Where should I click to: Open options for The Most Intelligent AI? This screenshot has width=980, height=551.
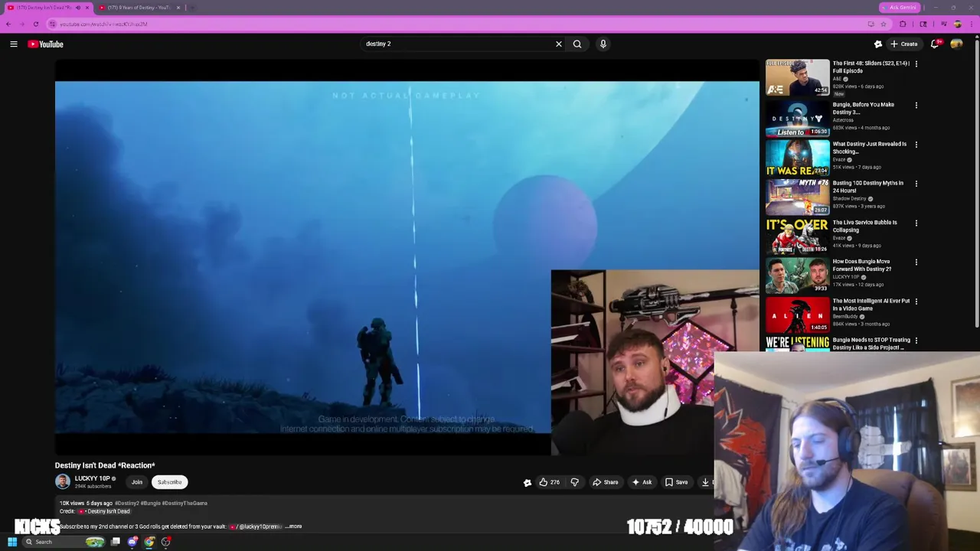click(916, 302)
